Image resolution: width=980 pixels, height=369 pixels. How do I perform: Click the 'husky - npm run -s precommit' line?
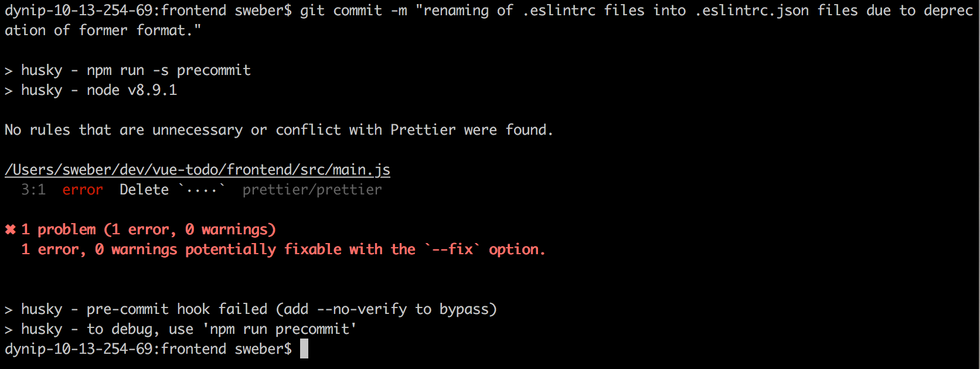[128, 70]
